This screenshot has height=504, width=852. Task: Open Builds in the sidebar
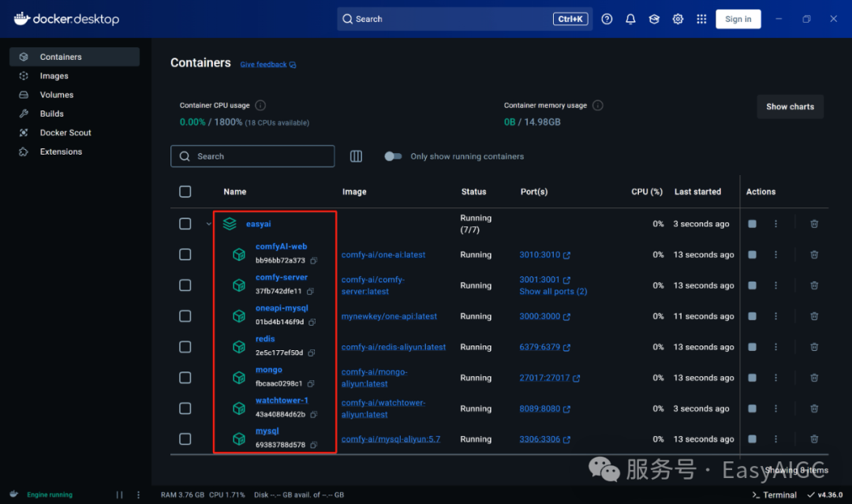click(x=74, y=114)
